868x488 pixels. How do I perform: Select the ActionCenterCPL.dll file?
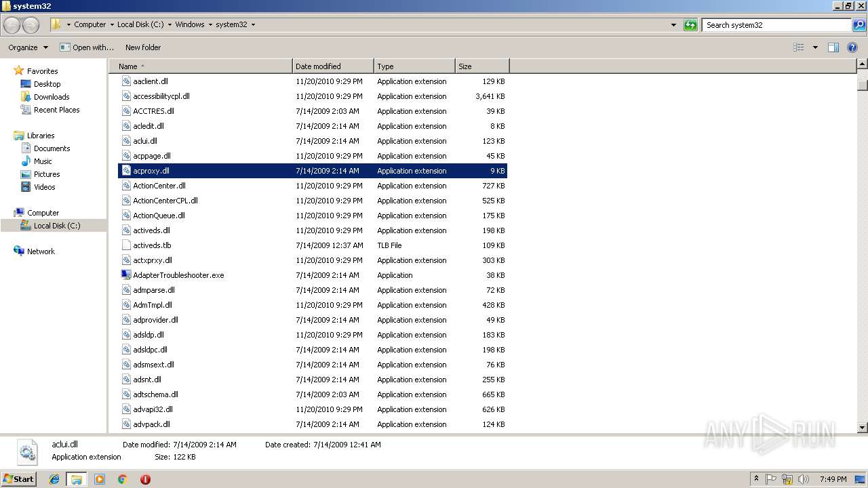(x=313, y=201)
